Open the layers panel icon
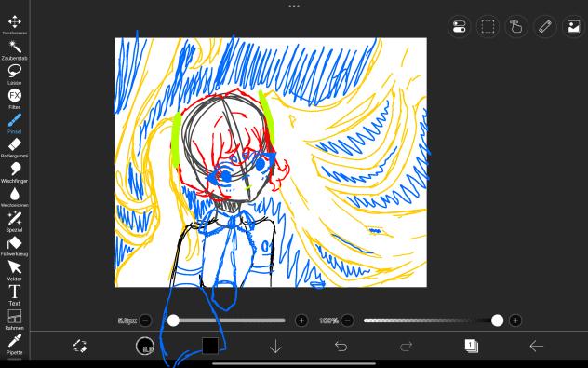Viewport: 588px width, 368px height. click(472, 346)
